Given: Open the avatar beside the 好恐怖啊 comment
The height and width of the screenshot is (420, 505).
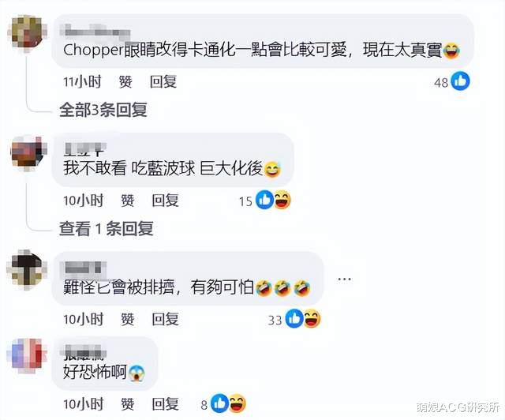Looking at the screenshot, I should [x=27, y=355].
